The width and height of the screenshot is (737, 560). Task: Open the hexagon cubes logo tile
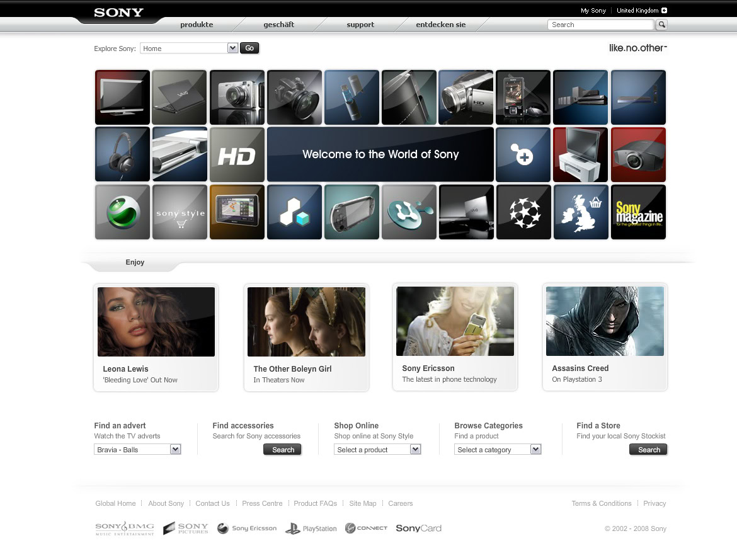click(294, 212)
